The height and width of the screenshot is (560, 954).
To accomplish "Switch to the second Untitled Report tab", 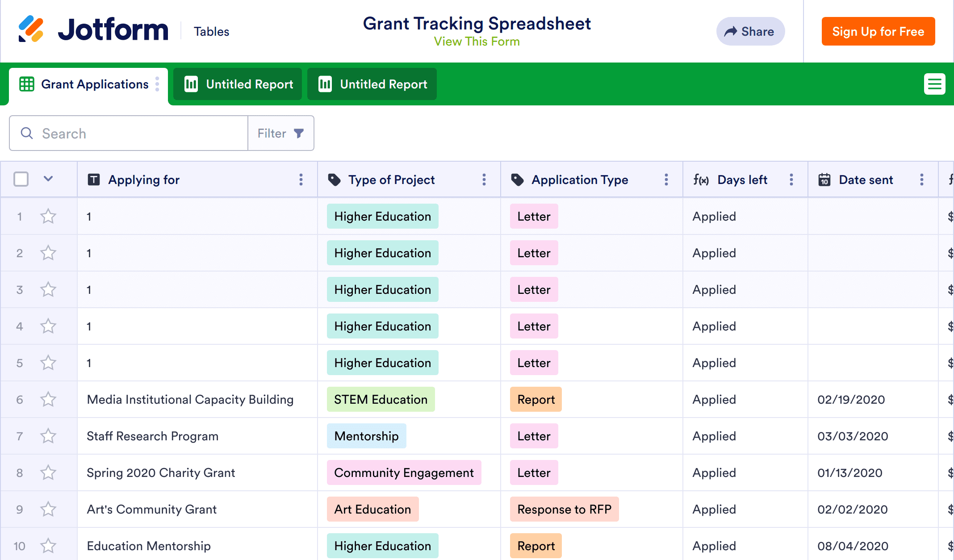I will 372,84.
